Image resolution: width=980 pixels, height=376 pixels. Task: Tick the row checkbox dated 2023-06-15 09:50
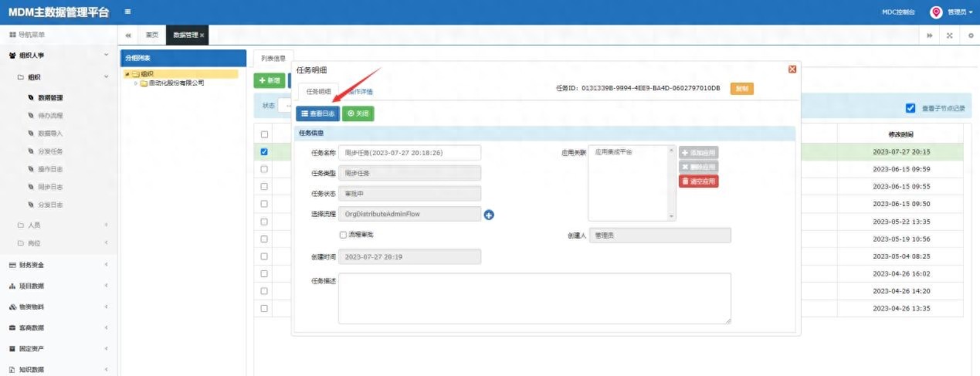[x=264, y=204]
